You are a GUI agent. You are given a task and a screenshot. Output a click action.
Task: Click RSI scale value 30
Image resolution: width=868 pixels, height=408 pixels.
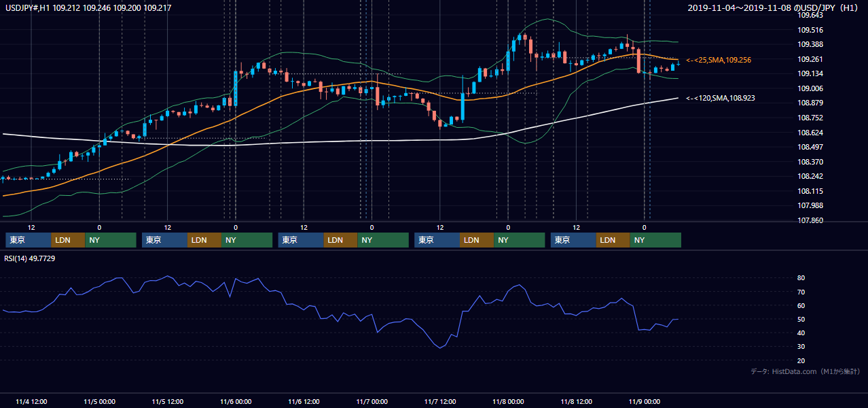801,347
